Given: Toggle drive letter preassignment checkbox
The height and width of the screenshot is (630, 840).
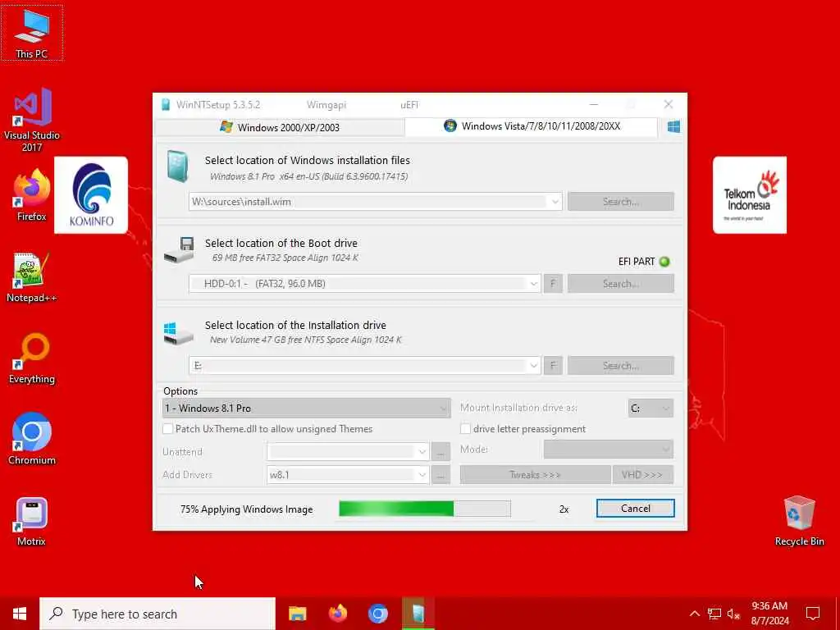Looking at the screenshot, I should coord(465,428).
